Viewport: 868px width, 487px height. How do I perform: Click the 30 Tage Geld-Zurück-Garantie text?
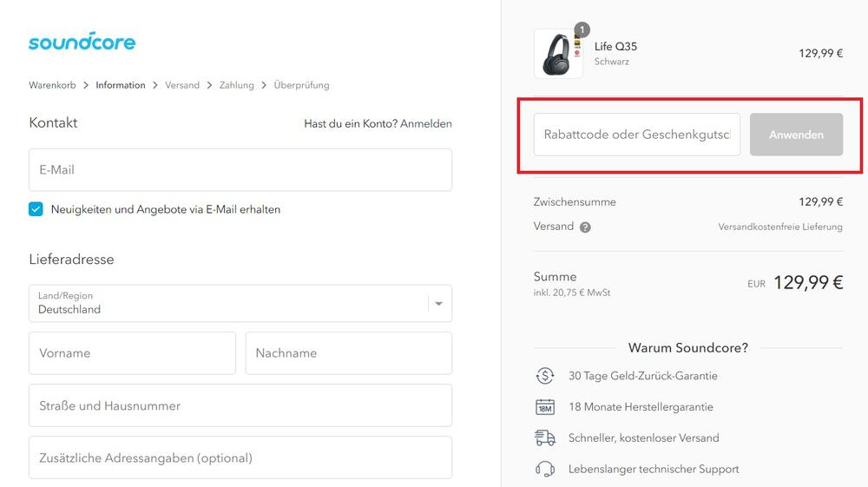[642, 376]
